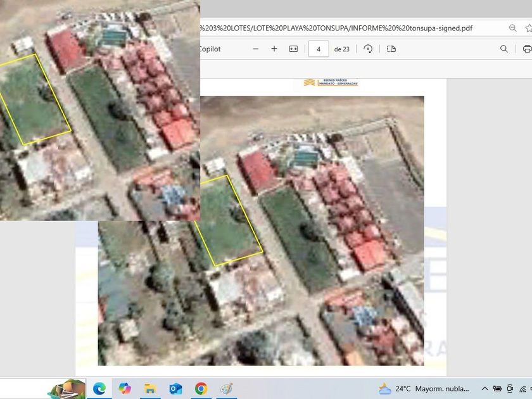Toggle the page view layout button
Viewport: 532px width, 399px height.
[x=391, y=49]
